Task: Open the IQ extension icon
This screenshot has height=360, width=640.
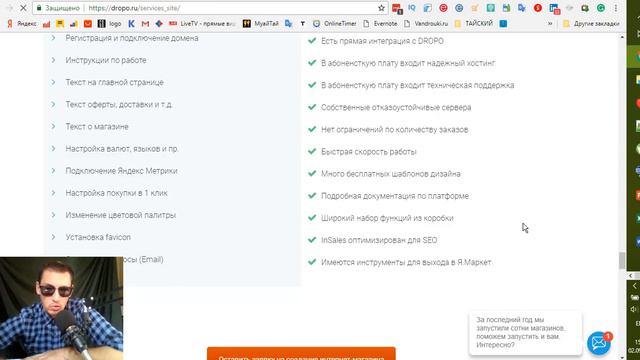Action: tap(411, 8)
